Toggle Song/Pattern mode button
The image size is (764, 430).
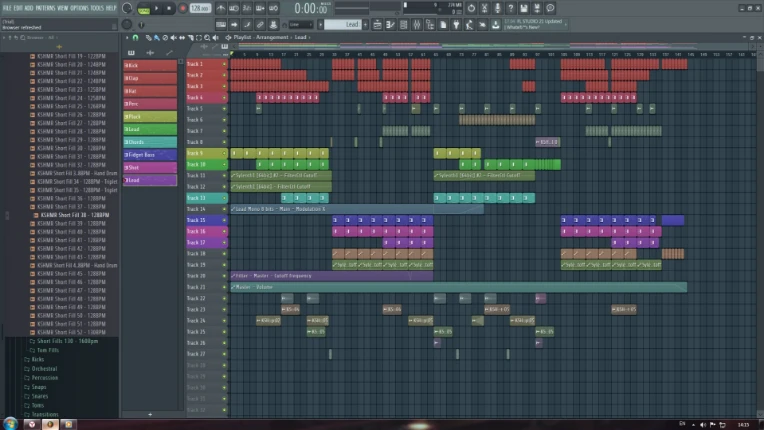click(144, 8)
